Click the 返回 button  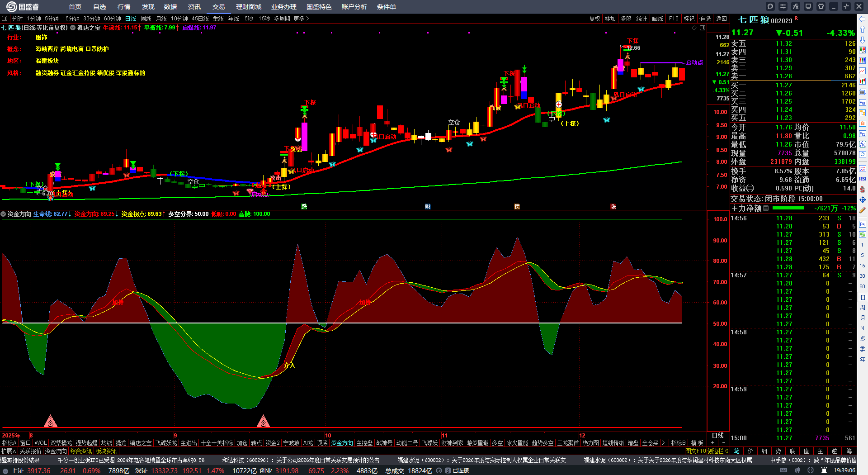click(722, 19)
